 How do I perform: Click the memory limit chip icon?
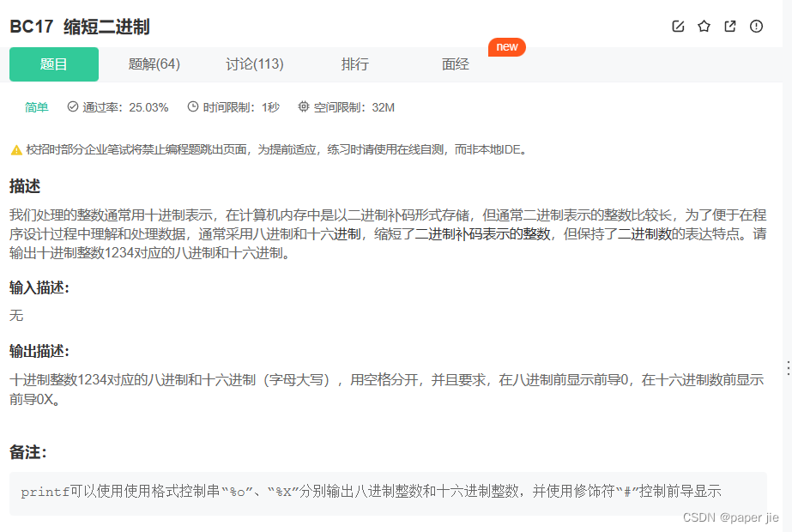tap(303, 106)
